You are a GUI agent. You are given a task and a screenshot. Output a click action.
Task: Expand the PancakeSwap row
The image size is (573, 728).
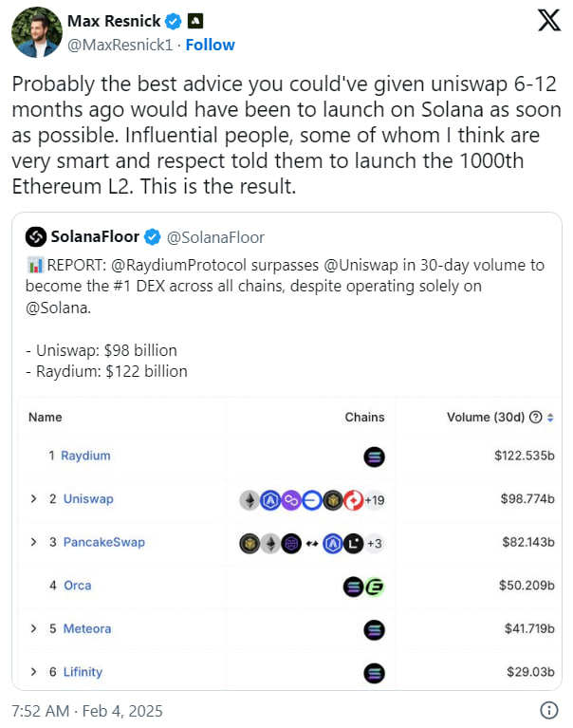pyautogui.click(x=33, y=542)
